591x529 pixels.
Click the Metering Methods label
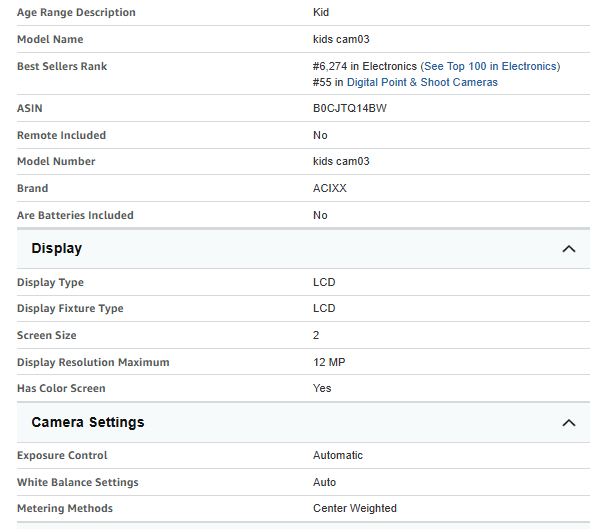pos(65,508)
